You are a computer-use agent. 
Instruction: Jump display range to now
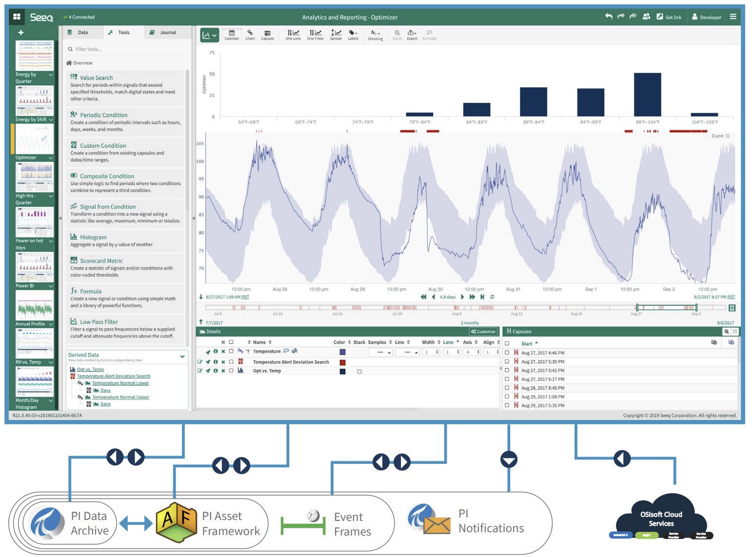(482, 297)
